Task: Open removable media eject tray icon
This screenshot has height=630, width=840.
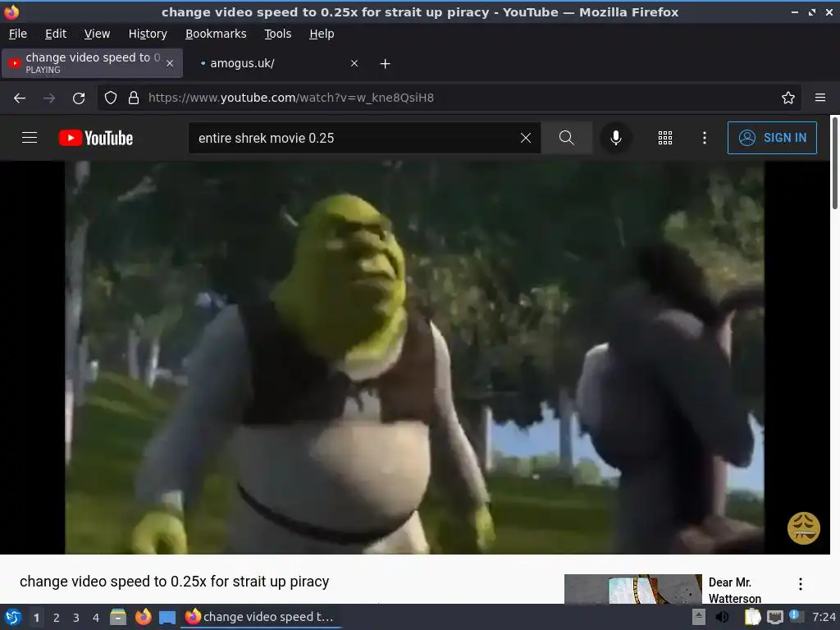Action: pos(699,617)
